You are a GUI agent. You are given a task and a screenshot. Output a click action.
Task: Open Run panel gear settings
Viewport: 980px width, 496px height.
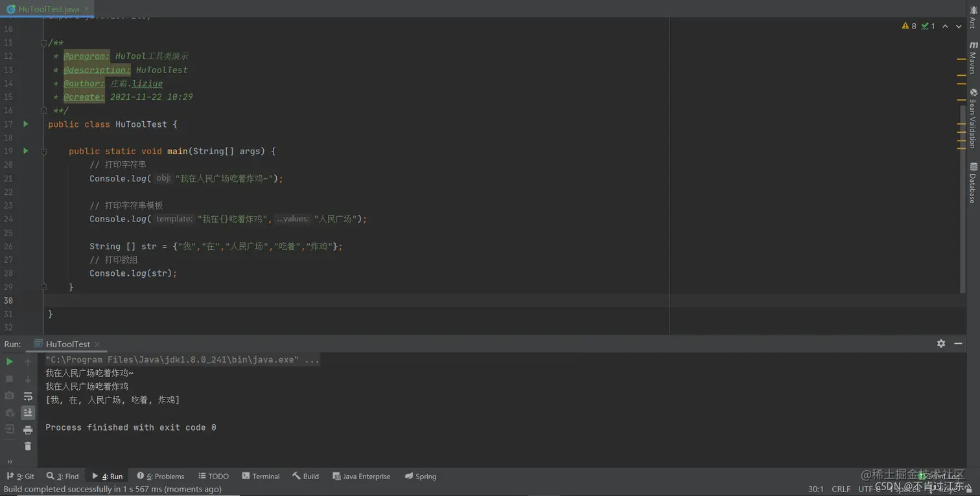941,344
